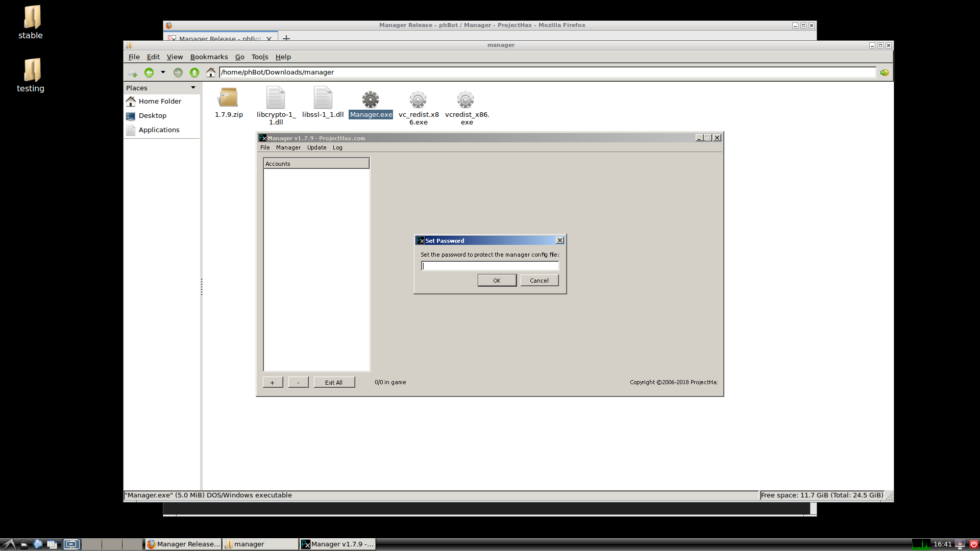The image size is (980, 551).
Task: Open the Log menu in Manager
Action: coord(337,147)
